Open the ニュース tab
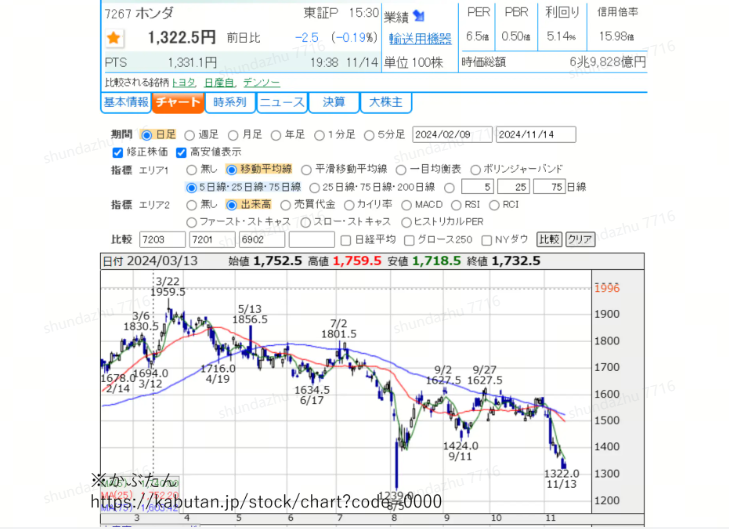729x529 pixels. (x=282, y=102)
